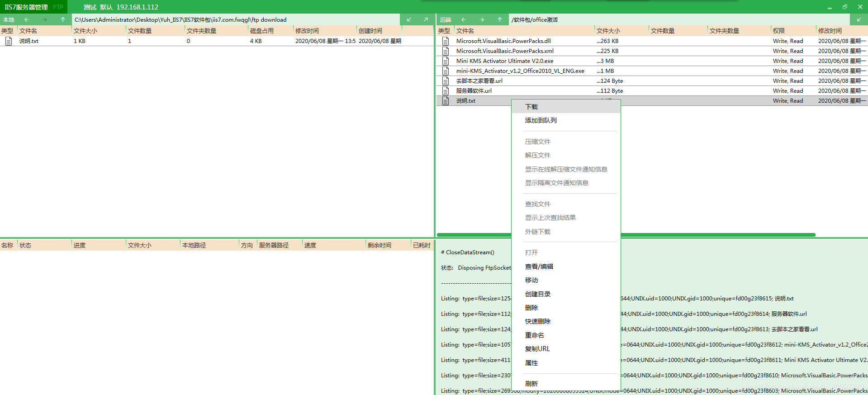Sort remote files by 文件名 column

524,31
